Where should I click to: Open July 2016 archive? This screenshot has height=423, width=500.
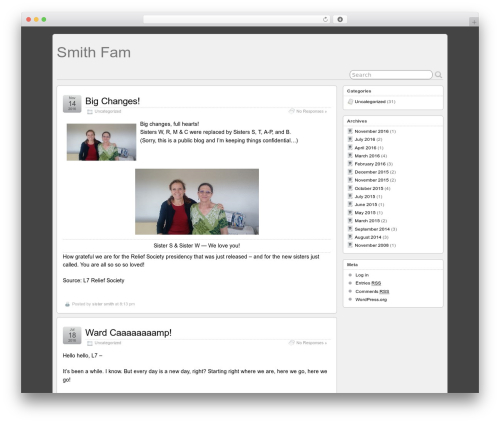click(365, 139)
